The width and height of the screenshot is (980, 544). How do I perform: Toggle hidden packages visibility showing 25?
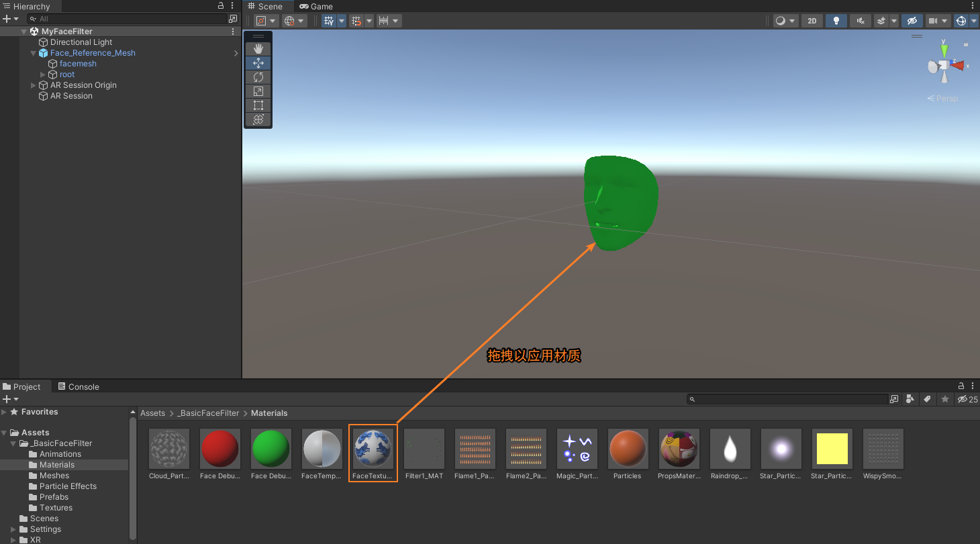[x=967, y=399]
